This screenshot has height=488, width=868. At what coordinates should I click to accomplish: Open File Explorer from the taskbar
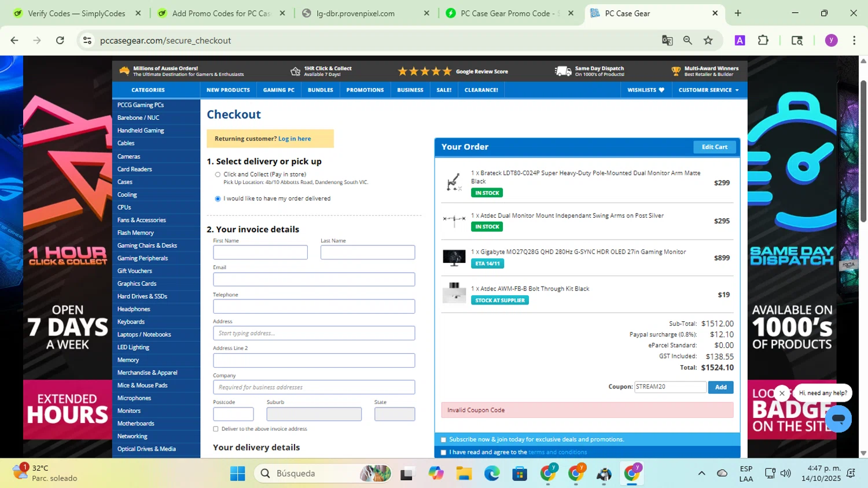tap(464, 474)
